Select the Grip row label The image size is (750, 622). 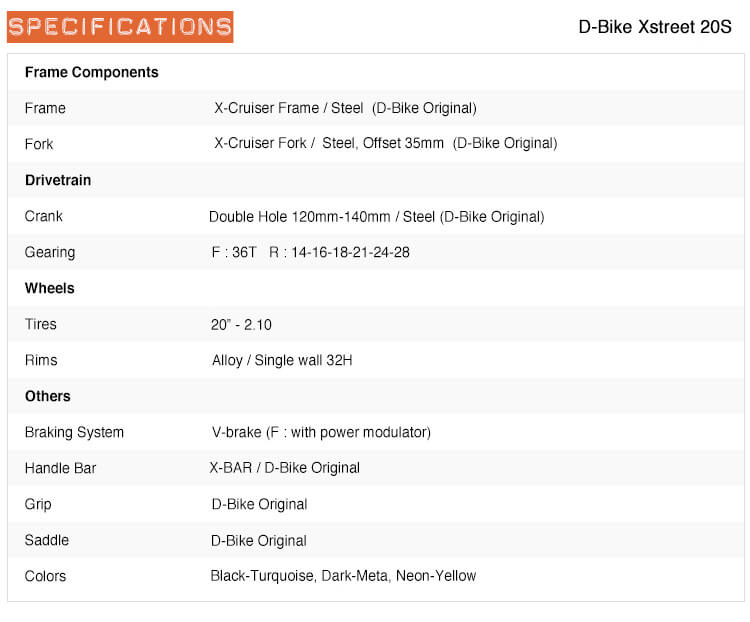click(38, 504)
